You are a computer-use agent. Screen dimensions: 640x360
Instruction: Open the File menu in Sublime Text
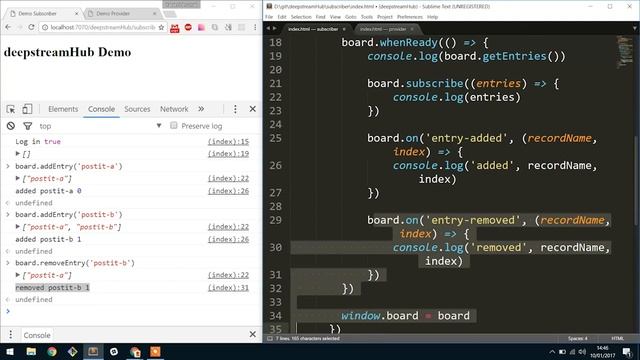click(269, 17)
